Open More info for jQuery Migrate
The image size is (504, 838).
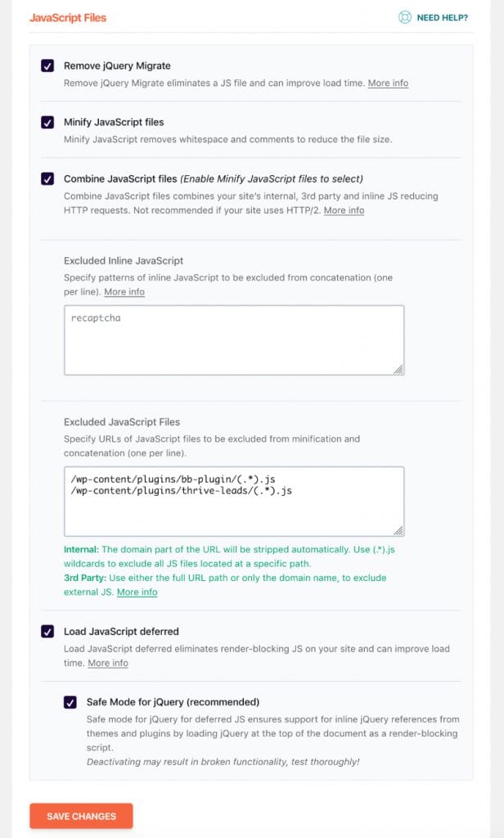pyautogui.click(x=388, y=83)
